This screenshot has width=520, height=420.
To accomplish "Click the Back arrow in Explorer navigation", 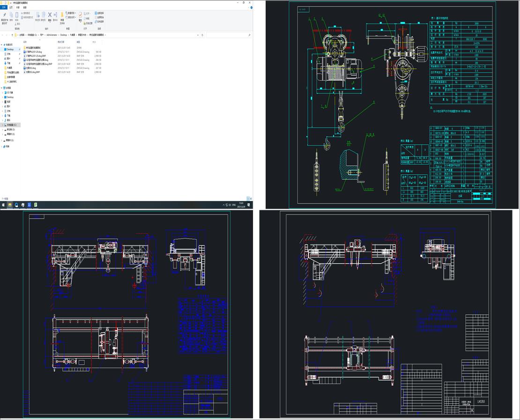I will click(x=2, y=35).
